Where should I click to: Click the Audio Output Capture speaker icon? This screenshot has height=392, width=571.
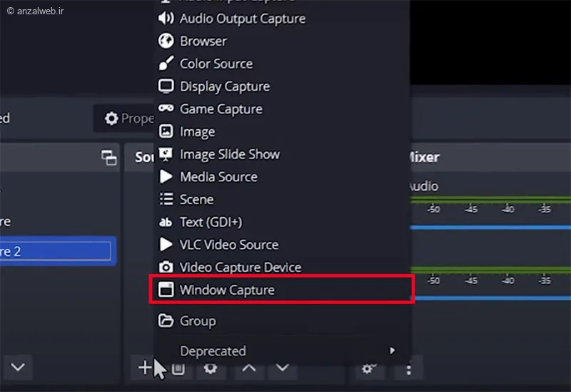click(166, 19)
